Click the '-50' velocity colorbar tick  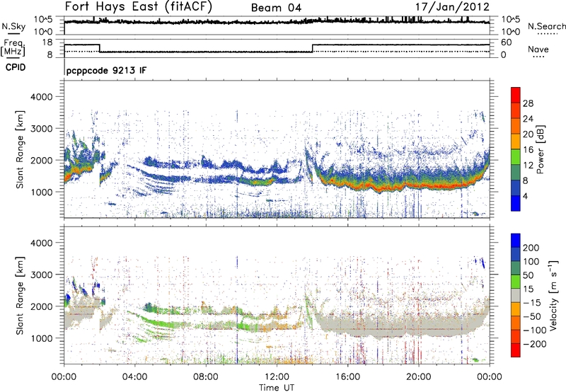click(532, 316)
